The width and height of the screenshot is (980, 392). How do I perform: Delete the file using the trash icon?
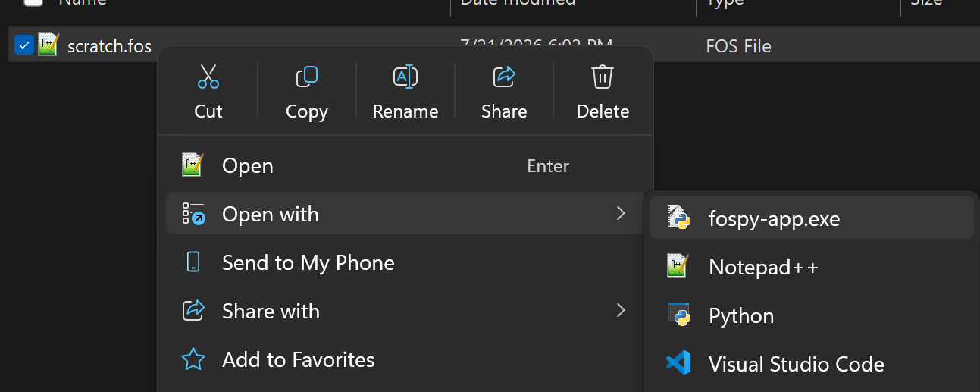[603, 77]
